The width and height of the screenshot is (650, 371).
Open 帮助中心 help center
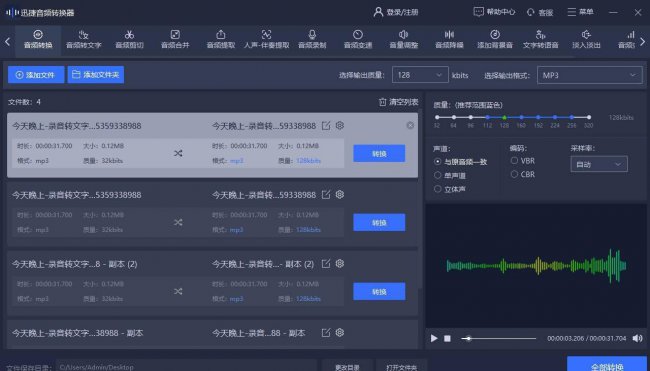pyautogui.click(x=494, y=12)
